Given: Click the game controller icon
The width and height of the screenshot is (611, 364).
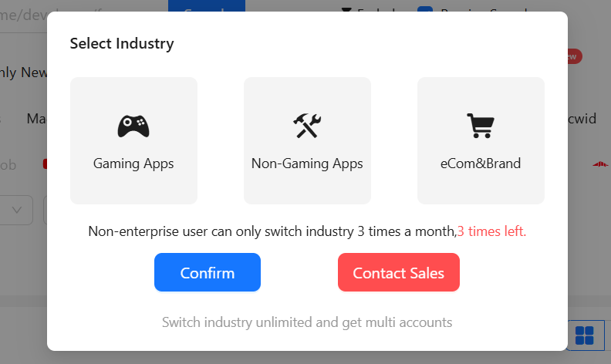Looking at the screenshot, I should click(x=133, y=126).
